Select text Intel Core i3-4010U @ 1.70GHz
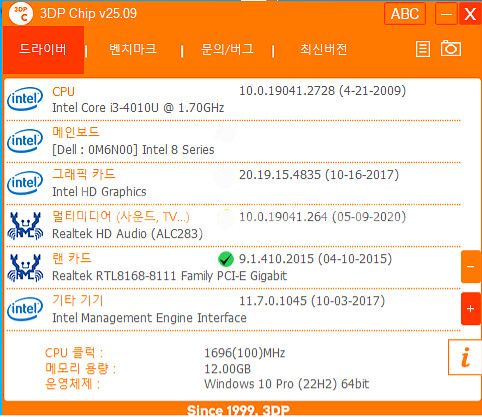Image resolution: width=482 pixels, height=417 pixels. [x=138, y=108]
